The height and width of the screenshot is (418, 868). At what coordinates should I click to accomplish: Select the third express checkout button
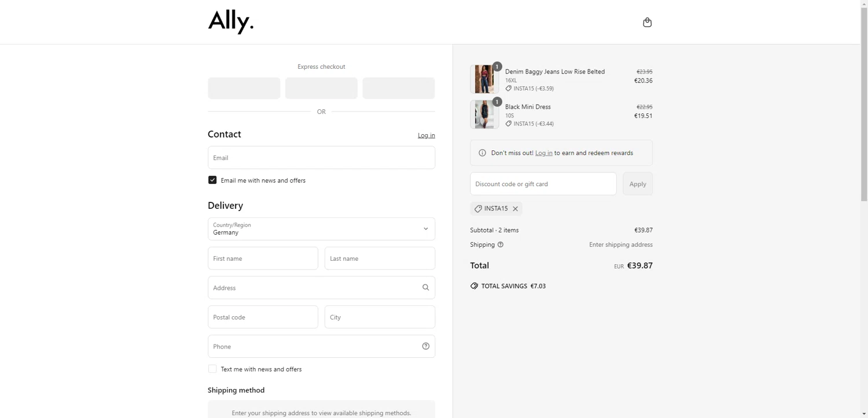(x=399, y=88)
